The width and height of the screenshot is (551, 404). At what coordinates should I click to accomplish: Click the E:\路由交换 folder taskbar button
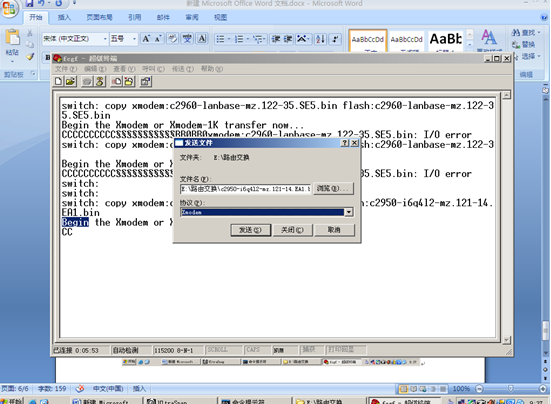(328, 401)
